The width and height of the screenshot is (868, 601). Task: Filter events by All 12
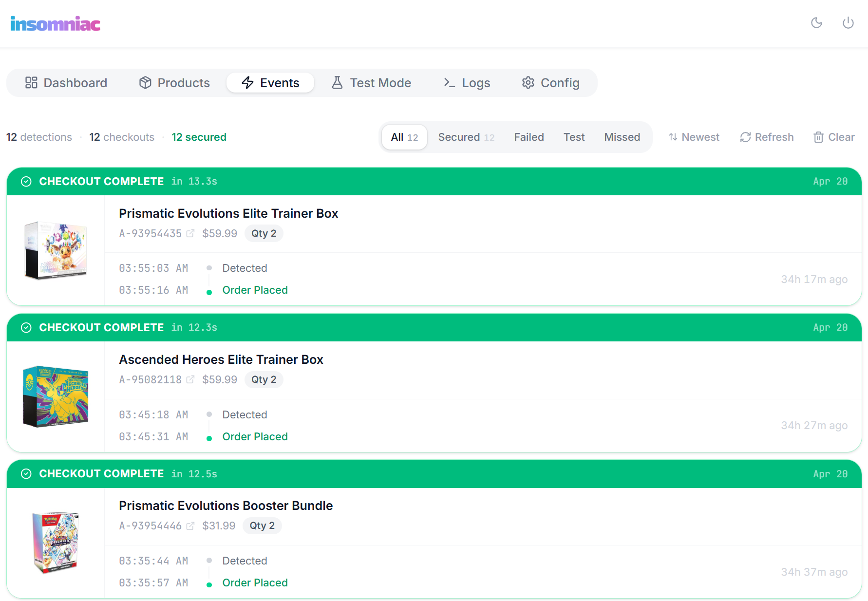coord(404,137)
